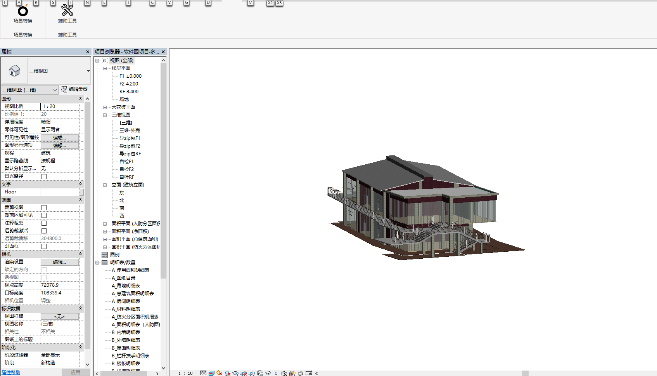Toggle the crop view checkbox under extents

click(44, 207)
